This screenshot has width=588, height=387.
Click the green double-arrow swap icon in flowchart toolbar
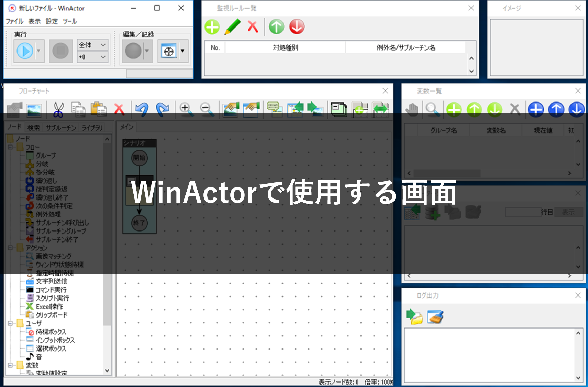(x=380, y=109)
